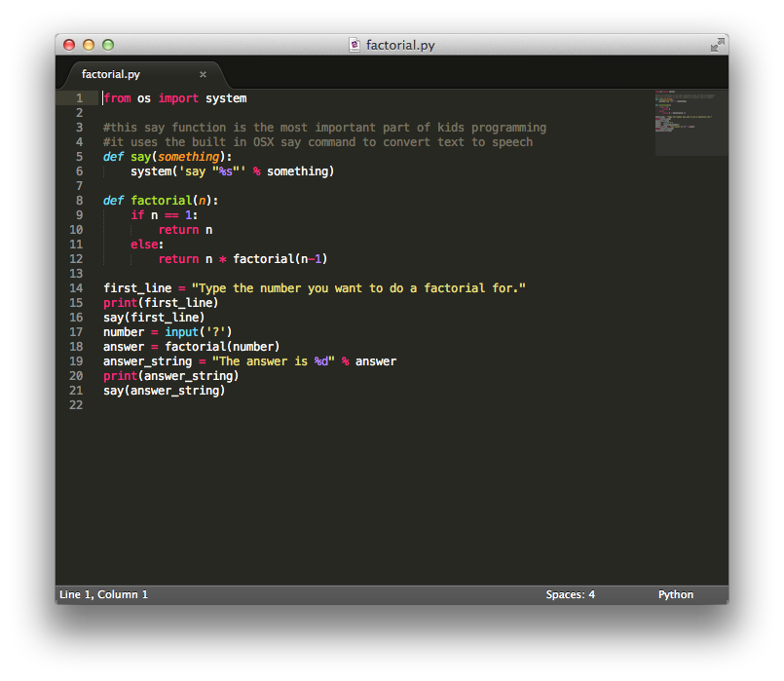Click the Line 1, Column 1 status text
Screen dimensions: 784x681
(104, 594)
